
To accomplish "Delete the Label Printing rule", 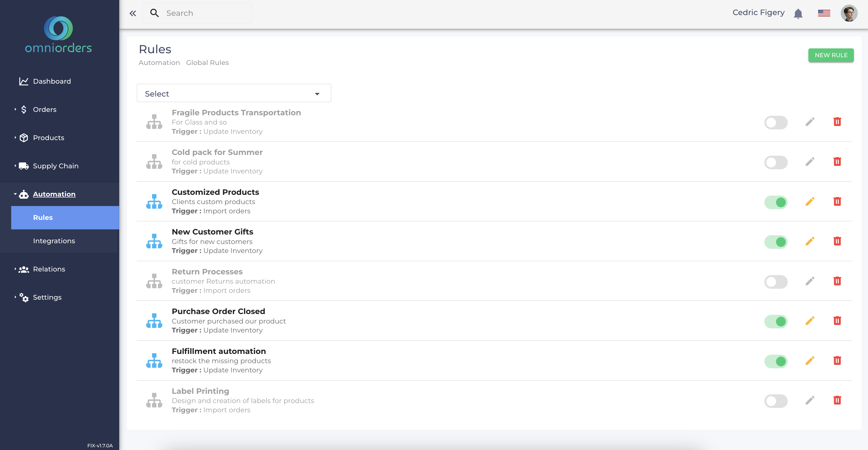I will [x=837, y=400].
